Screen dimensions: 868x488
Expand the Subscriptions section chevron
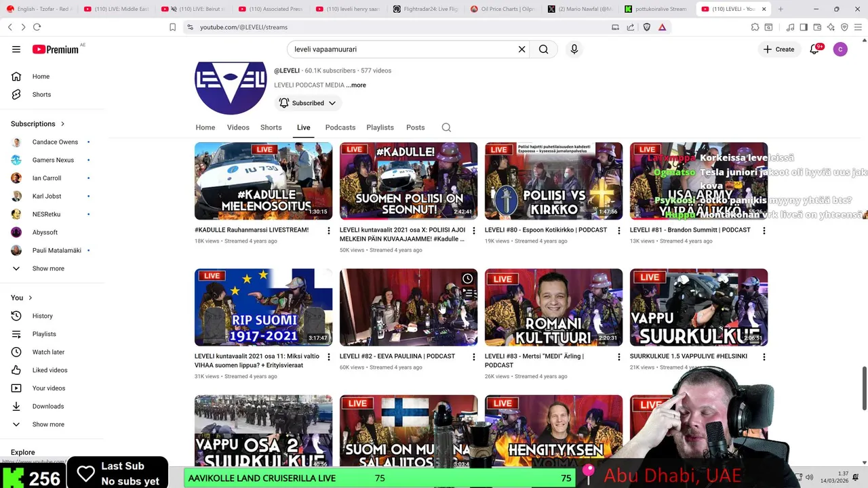pos(62,124)
